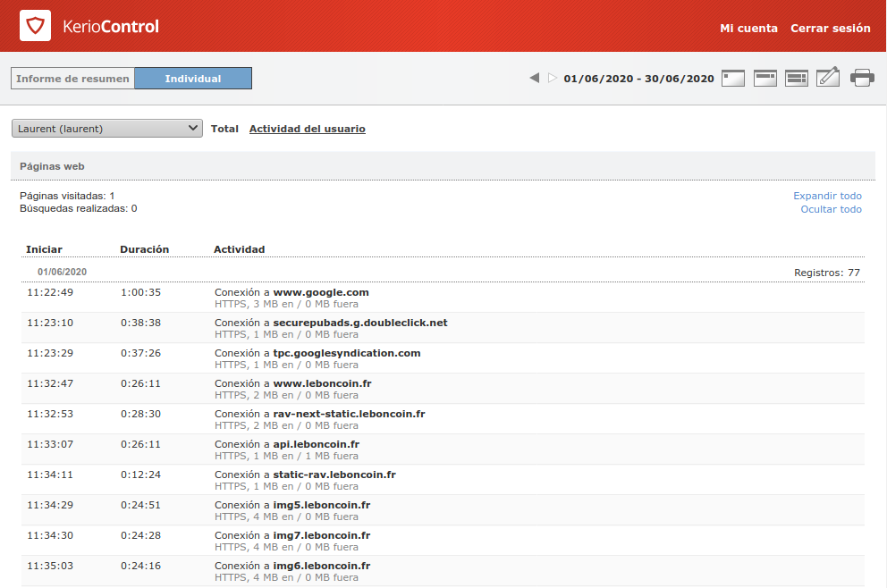Select the securepubads.g.doubleclick.net connection row

tap(443, 329)
